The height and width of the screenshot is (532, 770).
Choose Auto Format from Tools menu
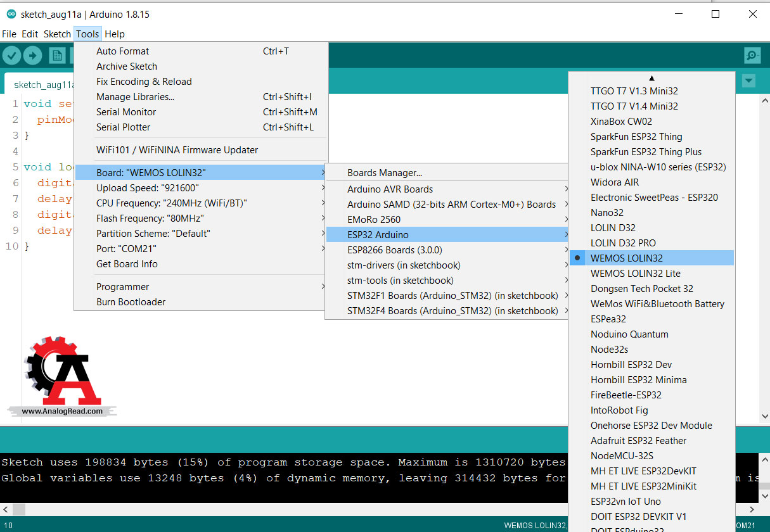pyautogui.click(x=202, y=51)
